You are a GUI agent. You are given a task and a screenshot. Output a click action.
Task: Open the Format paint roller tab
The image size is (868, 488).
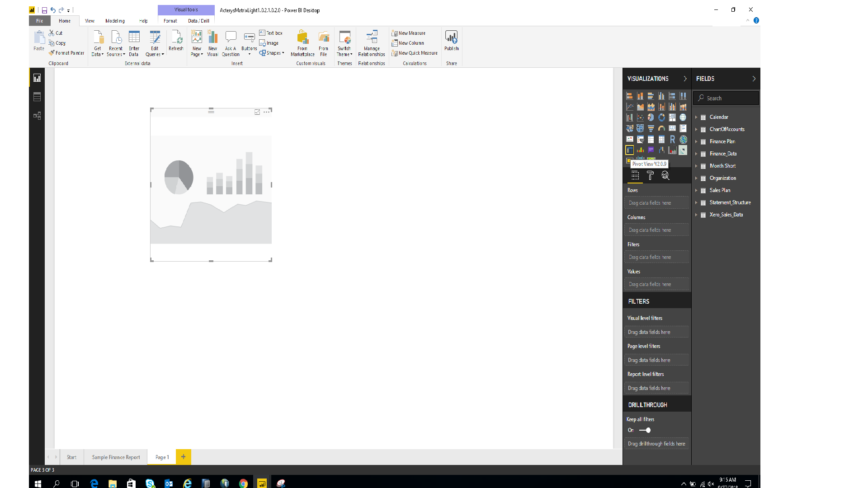point(650,176)
